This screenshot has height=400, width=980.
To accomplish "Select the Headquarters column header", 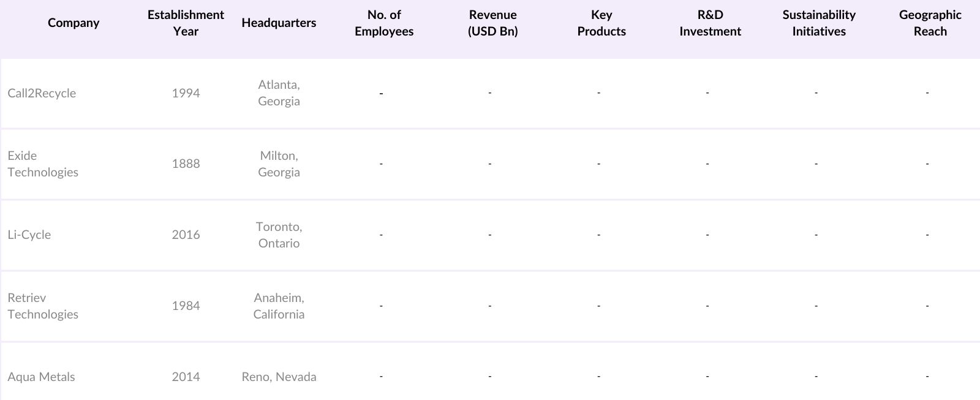I will pos(279,23).
